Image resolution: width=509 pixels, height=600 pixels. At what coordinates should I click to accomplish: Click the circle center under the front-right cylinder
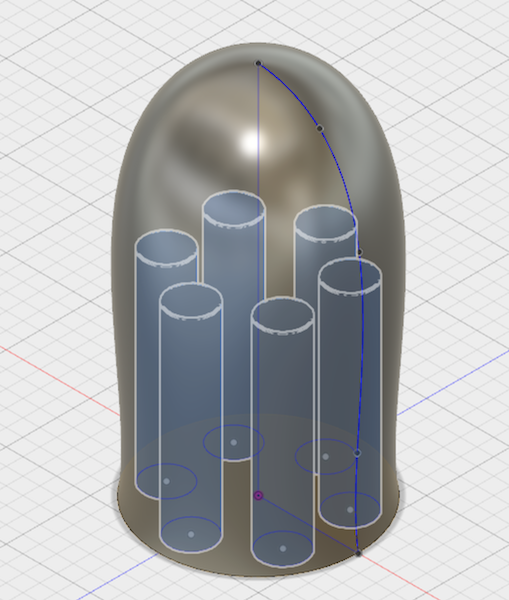(x=350, y=510)
